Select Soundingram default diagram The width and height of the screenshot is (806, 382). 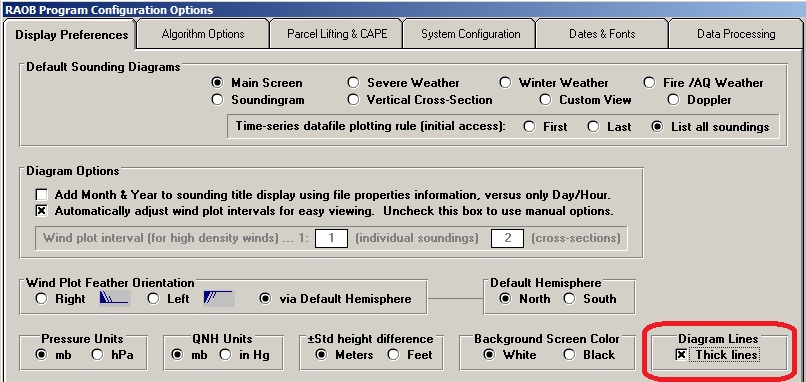click(x=218, y=100)
